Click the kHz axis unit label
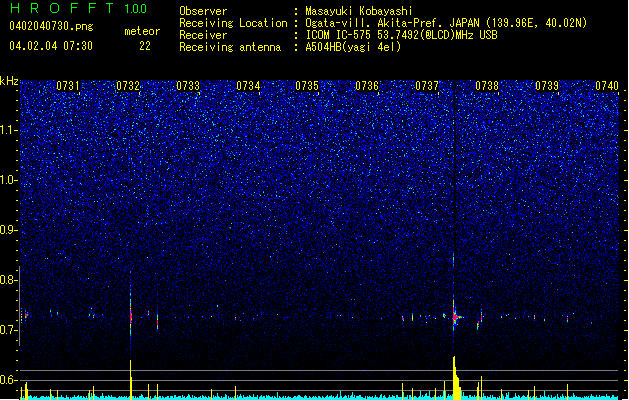This screenshot has height=400, width=629. point(9,81)
